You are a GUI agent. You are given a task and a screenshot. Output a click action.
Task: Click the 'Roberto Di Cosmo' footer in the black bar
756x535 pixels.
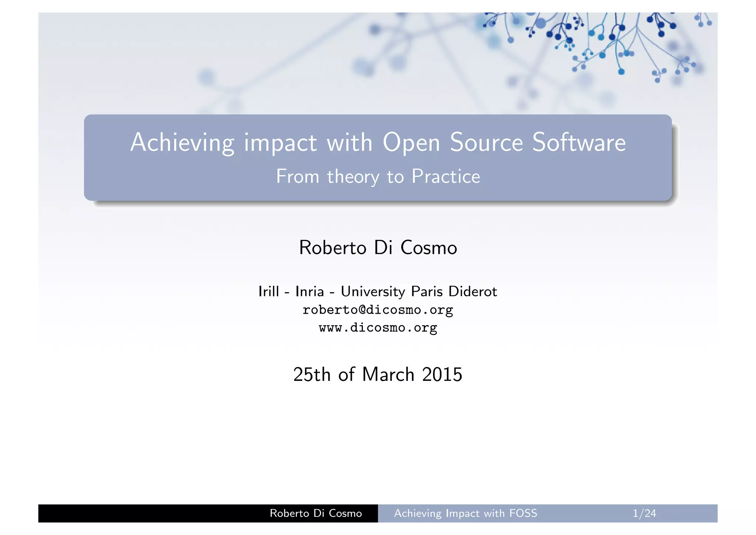[316, 513]
